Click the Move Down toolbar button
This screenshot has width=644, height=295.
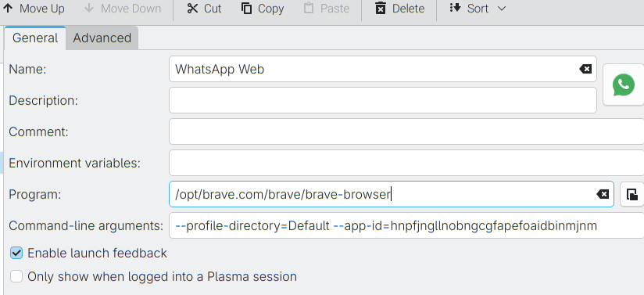coord(123,9)
